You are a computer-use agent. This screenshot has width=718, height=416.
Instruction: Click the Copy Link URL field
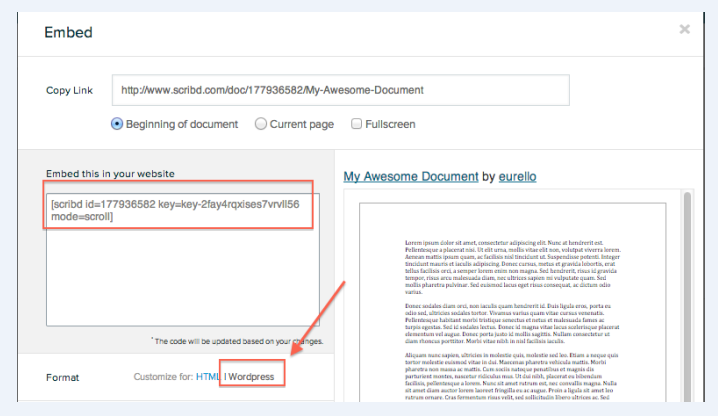(340, 90)
